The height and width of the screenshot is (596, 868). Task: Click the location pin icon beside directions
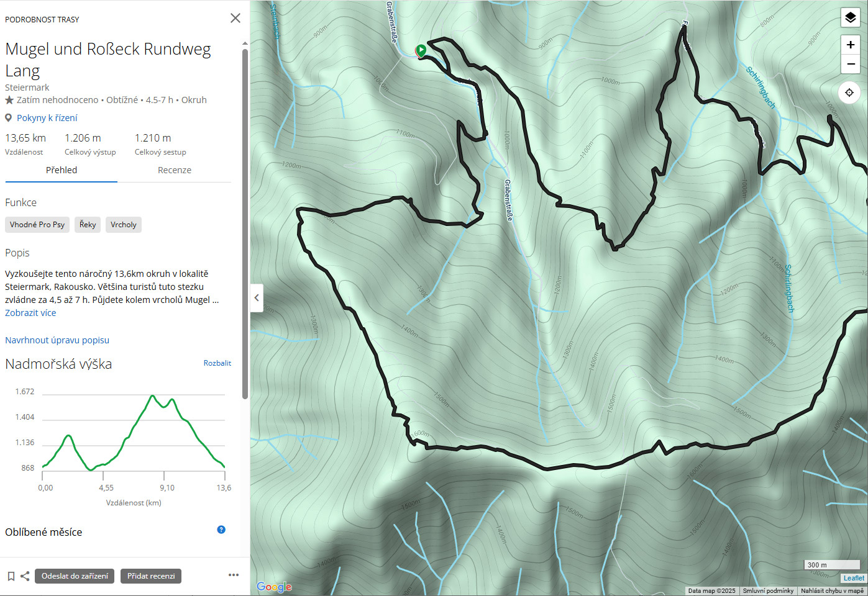pos(9,118)
